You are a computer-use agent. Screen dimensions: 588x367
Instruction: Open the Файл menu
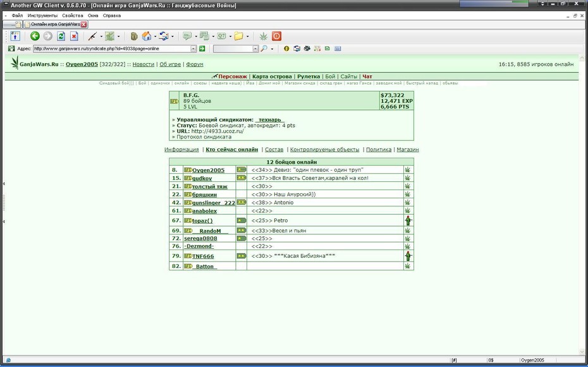[x=17, y=16]
